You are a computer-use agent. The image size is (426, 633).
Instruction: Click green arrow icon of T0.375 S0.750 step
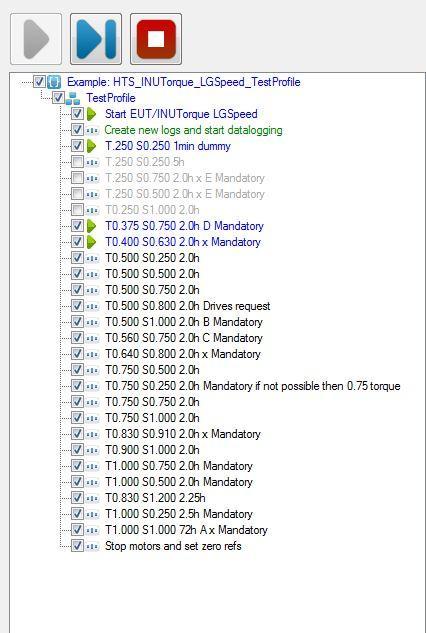[x=92, y=226]
